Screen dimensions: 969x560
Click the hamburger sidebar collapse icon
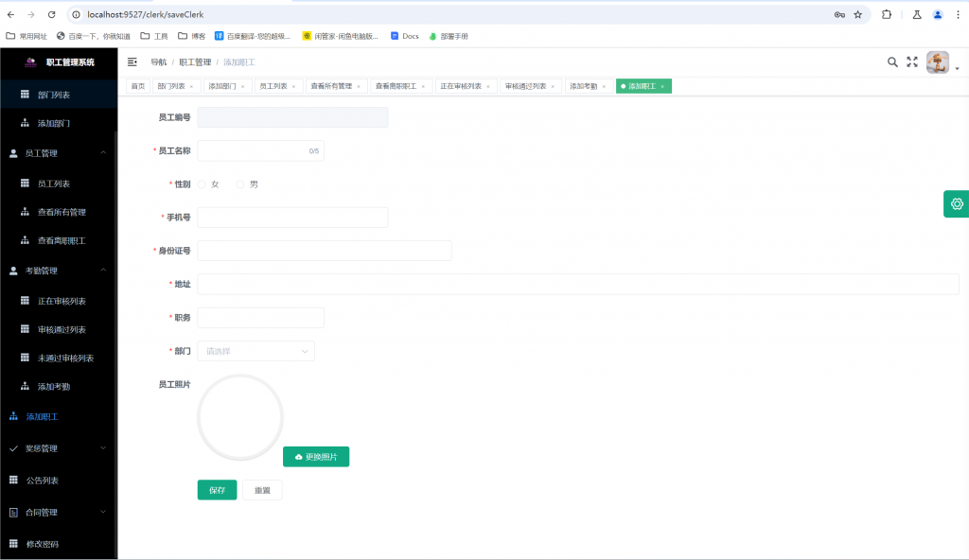click(132, 62)
